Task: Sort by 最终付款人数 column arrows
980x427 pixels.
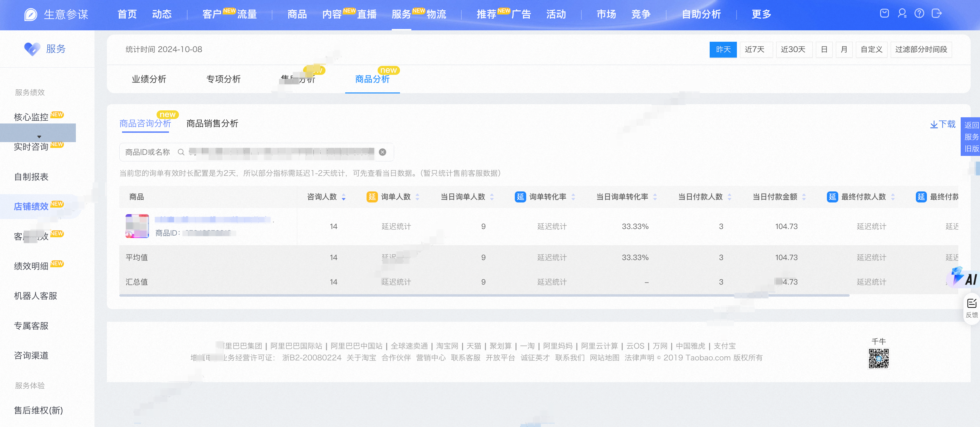Action: pos(893,197)
